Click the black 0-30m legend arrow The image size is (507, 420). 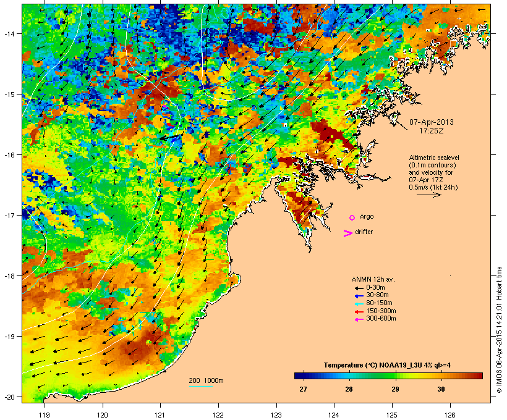(359, 288)
